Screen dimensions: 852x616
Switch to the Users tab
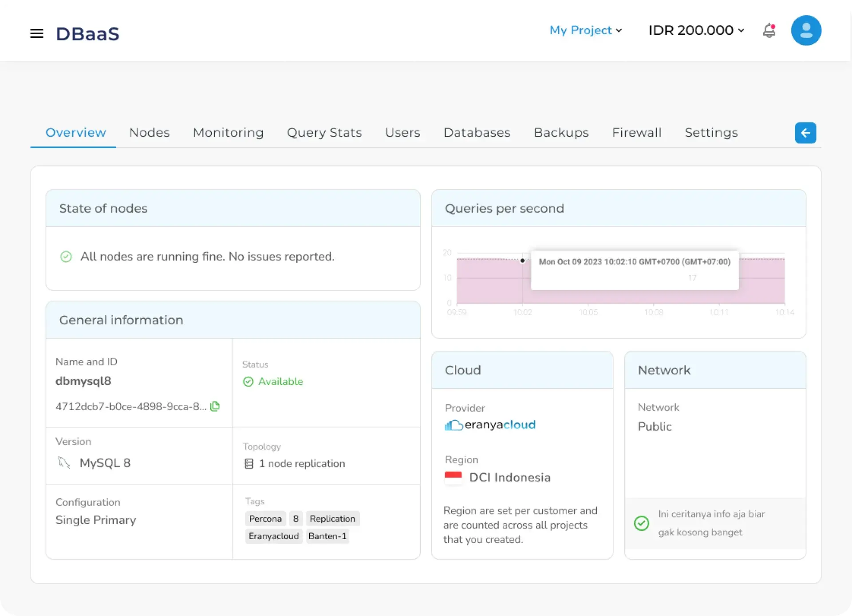tap(402, 132)
